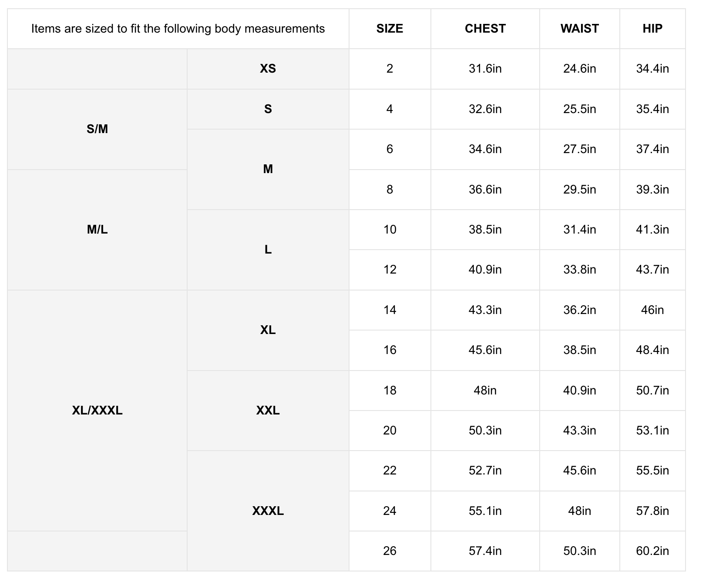Screen dimensions: 726x588
Task: Click chest value 48in
Action: point(485,391)
